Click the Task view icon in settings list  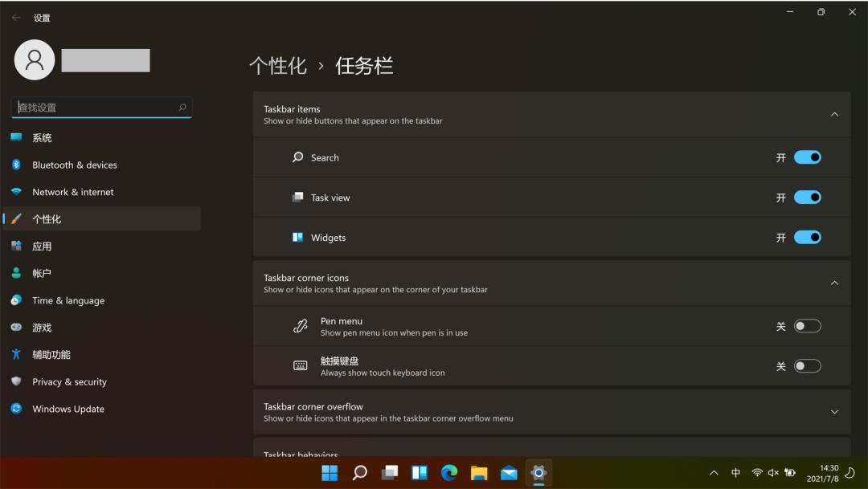tap(297, 198)
